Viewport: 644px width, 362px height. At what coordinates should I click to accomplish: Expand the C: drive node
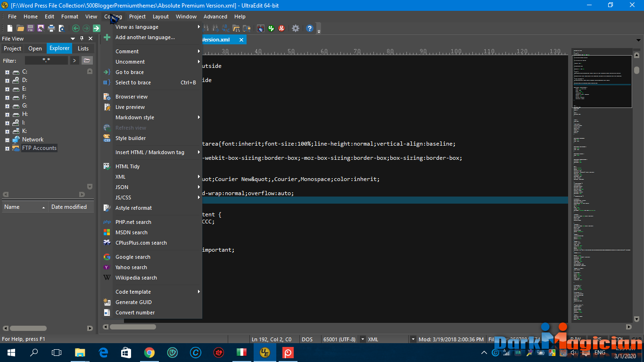7,72
